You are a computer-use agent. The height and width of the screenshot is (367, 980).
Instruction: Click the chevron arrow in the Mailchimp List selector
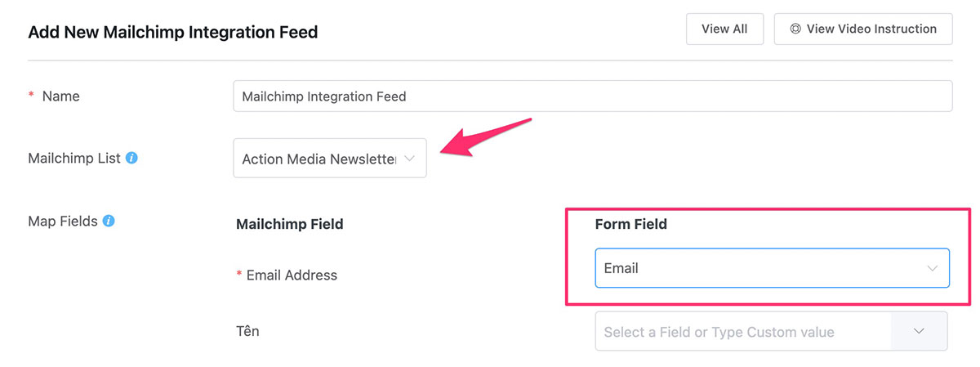click(409, 159)
